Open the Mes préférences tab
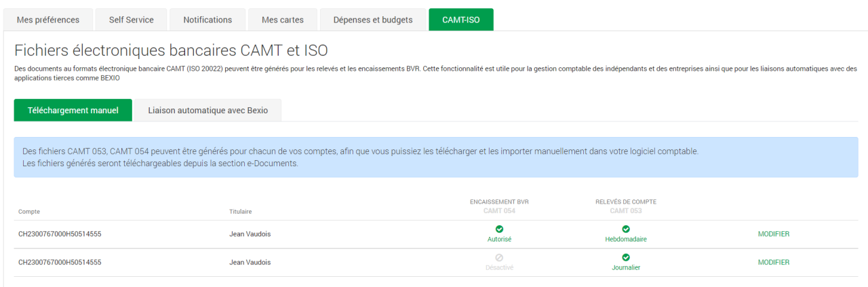 (x=48, y=20)
